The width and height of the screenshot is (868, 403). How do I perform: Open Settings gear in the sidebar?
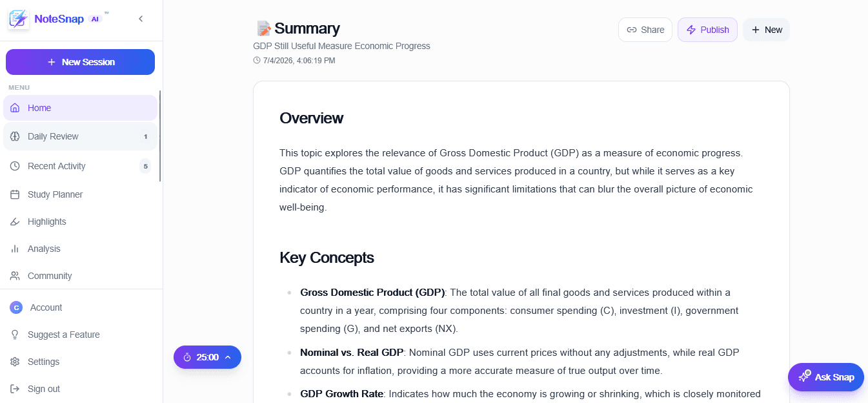click(15, 362)
